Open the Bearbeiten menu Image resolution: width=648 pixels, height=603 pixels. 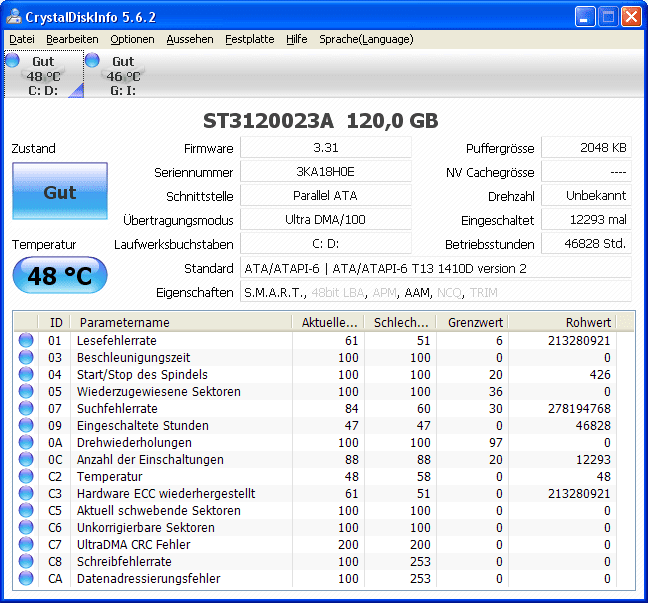tap(72, 39)
